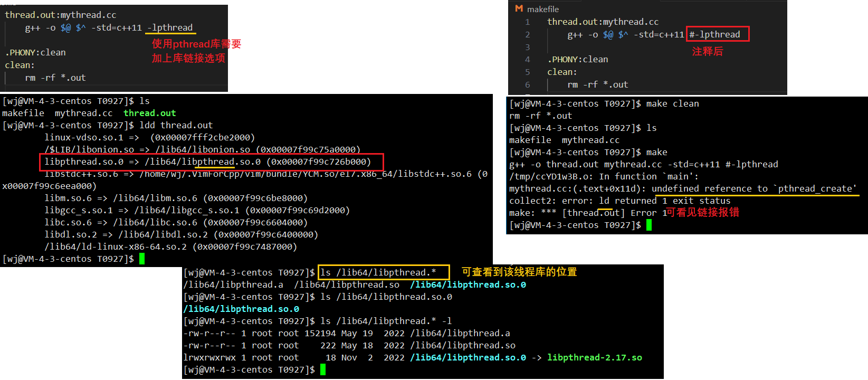The width and height of the screenshot is (868, 380).
Task: Click "/lib64/ld-linux-x86-64.so.2" in ldd output
Action: pos(116,246)
